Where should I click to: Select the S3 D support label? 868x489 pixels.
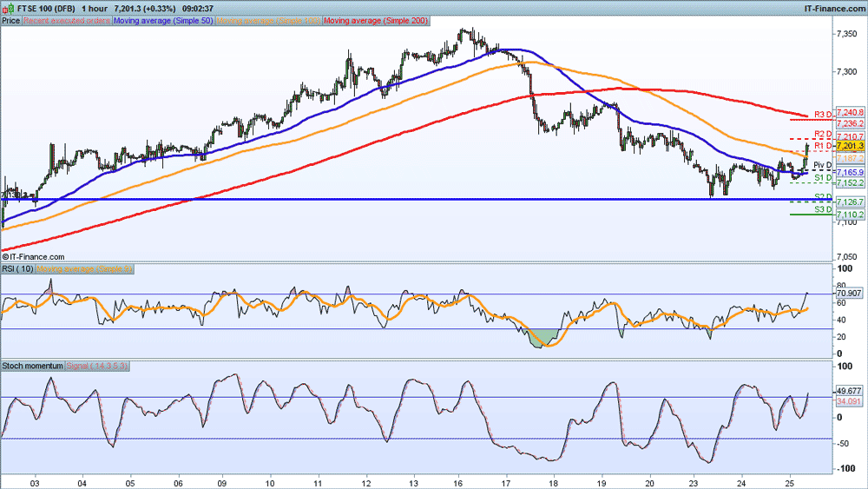point(823,209)
